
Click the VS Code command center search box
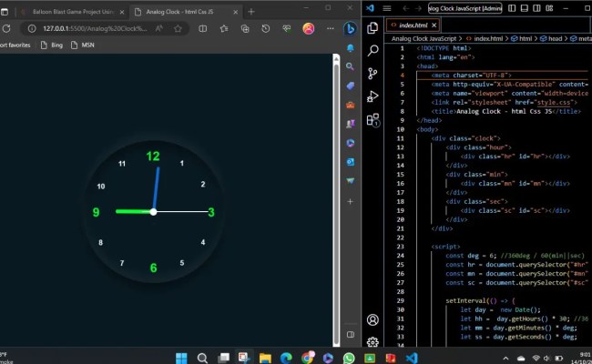[465, 8]
